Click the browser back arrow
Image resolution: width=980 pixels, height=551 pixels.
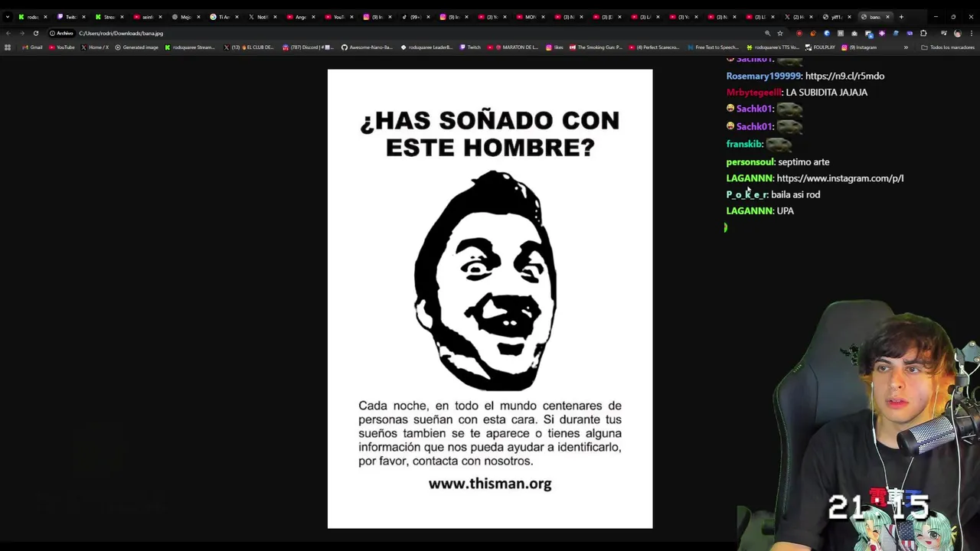tap(8, 33)
